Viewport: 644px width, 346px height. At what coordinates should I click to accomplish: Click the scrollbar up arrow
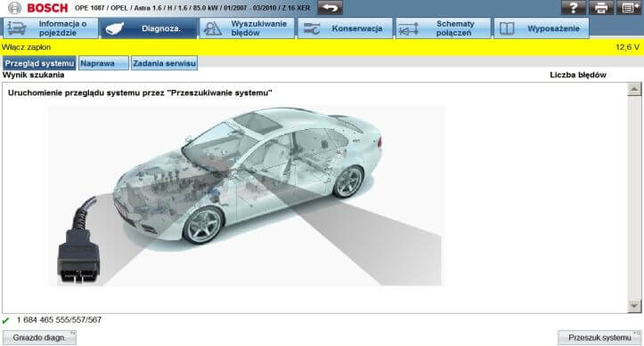point(634,89)
